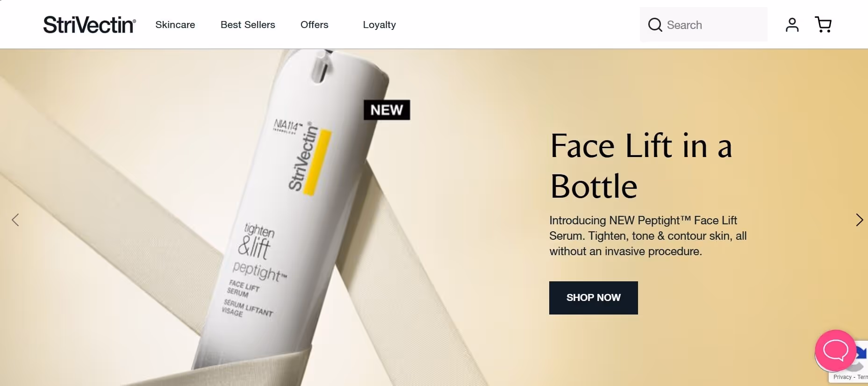Click the SHOP NOW button
The height and width of the screenshot is (386, 868).
(594, 298)
